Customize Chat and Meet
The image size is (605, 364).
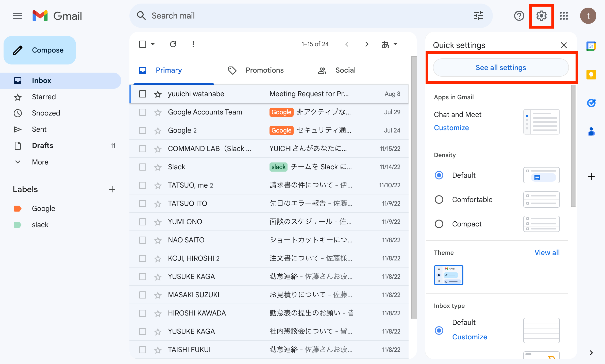pyautogui.click(x=451, y=128)
